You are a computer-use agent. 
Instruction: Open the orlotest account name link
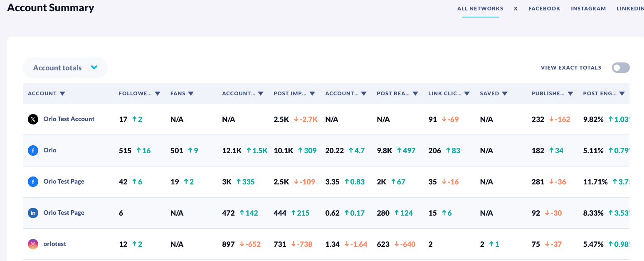tap(55, 244)
